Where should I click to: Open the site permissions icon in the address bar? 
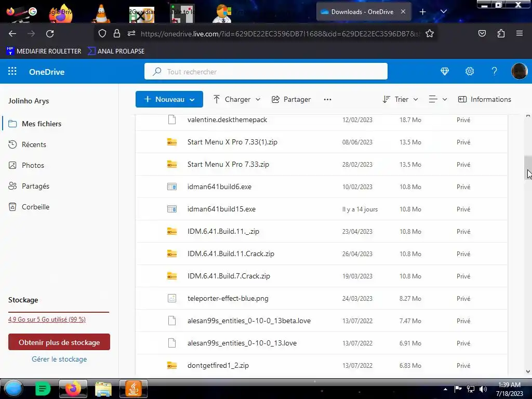[x=131, y=34]
